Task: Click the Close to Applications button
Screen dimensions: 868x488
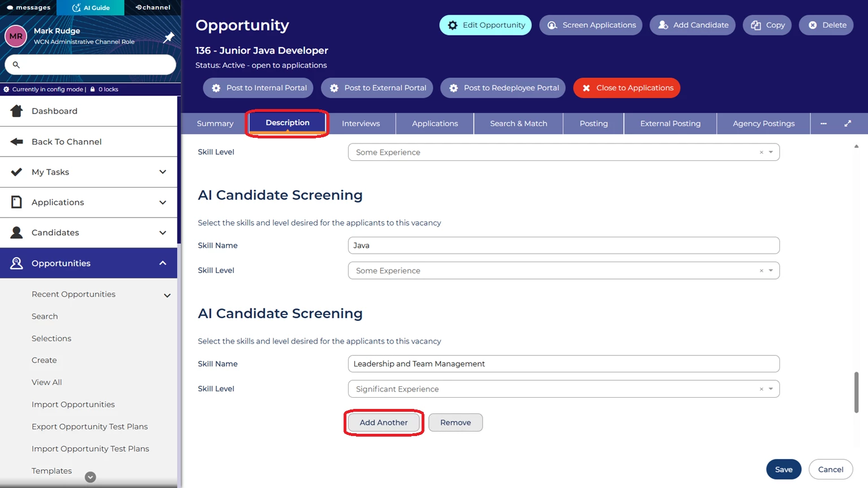Action: (626, 88)
